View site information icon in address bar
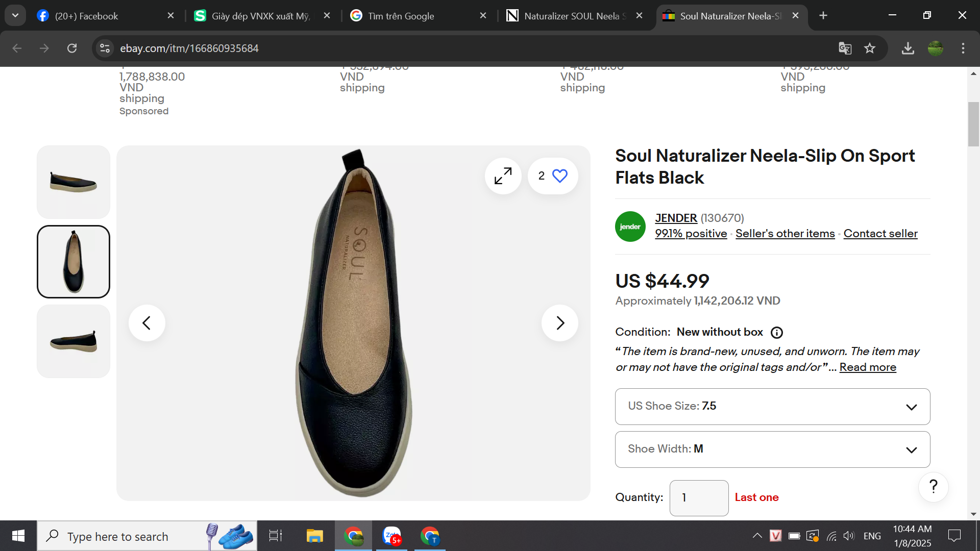 tap(105, 48)
